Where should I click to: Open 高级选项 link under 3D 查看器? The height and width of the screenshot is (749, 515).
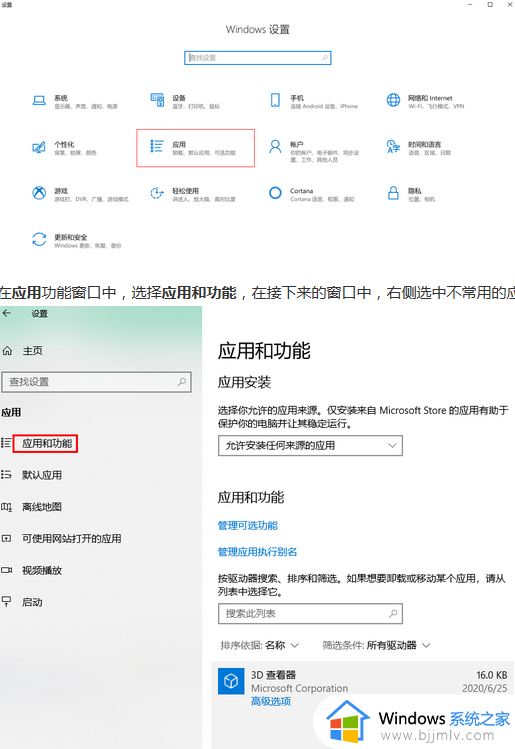(271, 701)
